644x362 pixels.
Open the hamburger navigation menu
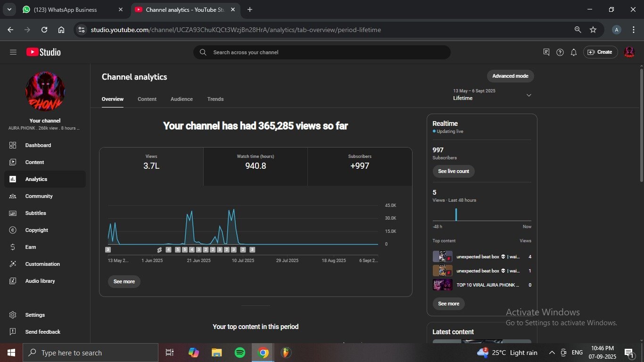point(13,52)
